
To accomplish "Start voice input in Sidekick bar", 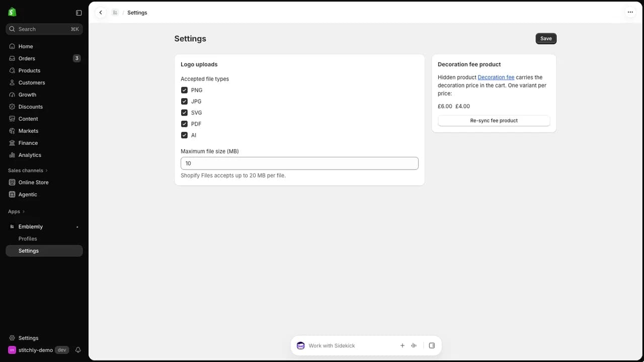I will 414,345.
